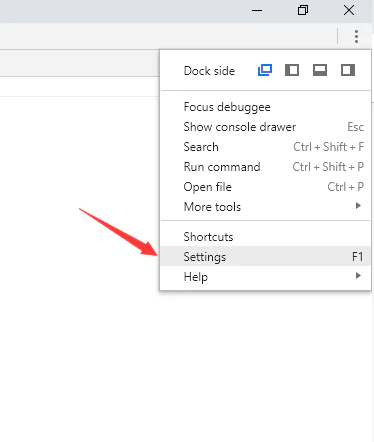Choose dock to bottom icon

point(320,70)
